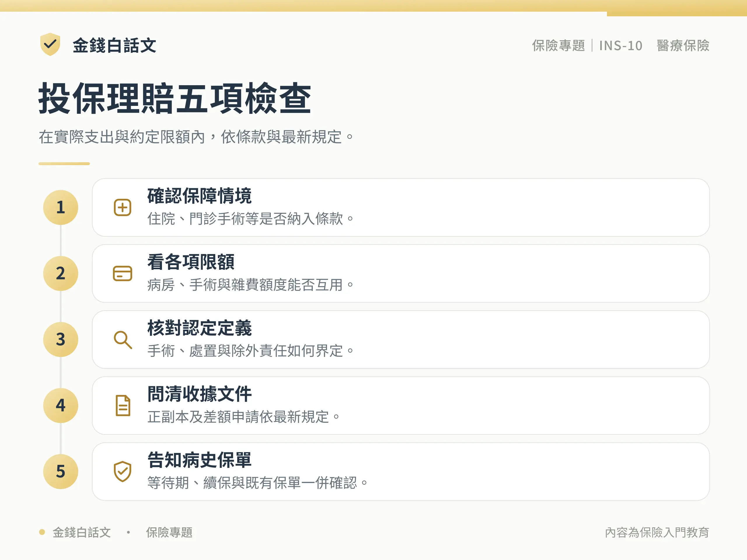Select the 告知病史保單 heading
This screenshot has width=747, height=560.
[x=199, y=460]
